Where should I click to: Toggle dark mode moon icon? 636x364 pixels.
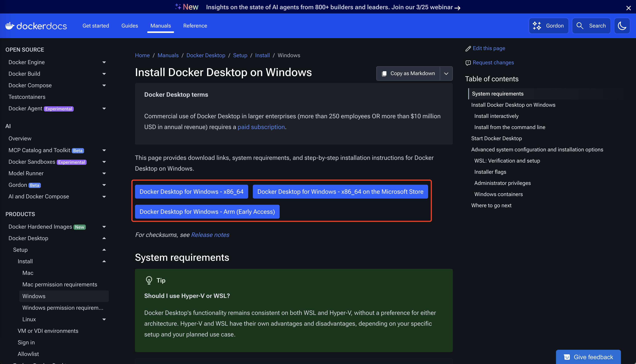(x=622, y=26)
